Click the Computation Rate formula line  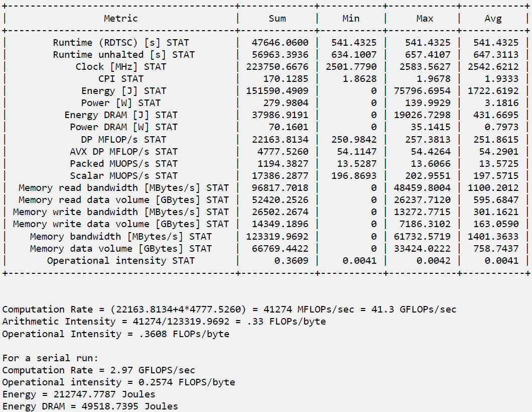229,310
